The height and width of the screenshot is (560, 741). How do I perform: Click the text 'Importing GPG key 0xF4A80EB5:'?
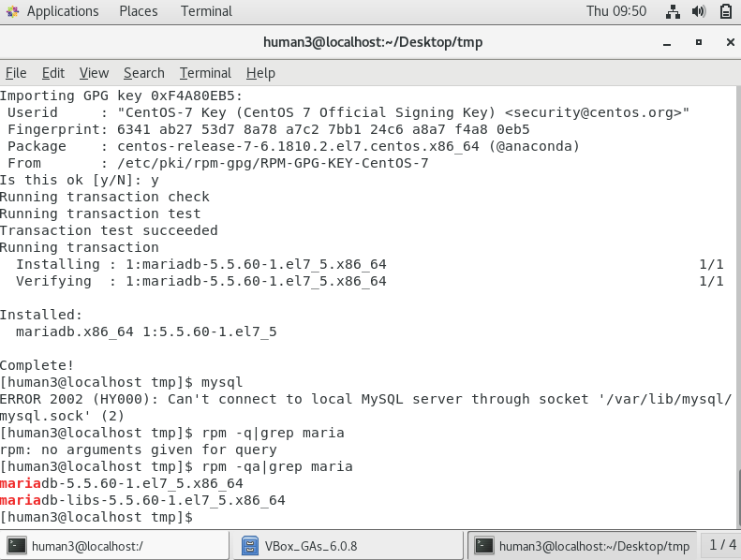coord(121,96)
